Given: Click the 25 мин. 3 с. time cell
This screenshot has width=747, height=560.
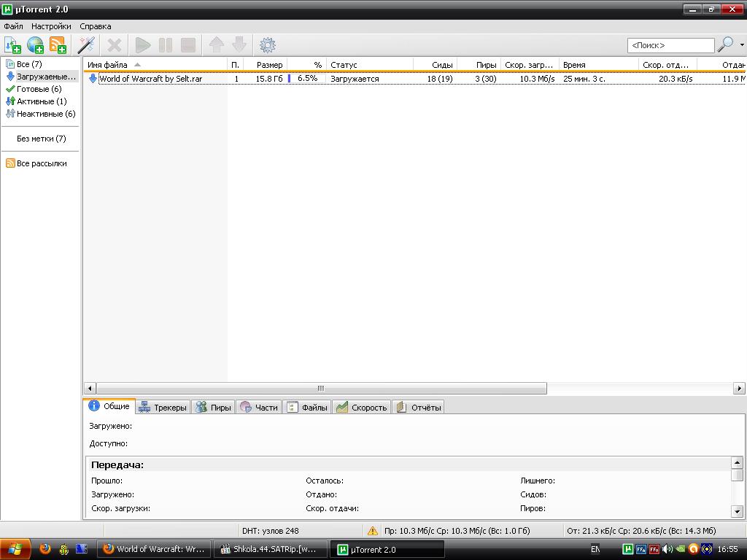Looking at the screenshot, I should coord(584,79).
